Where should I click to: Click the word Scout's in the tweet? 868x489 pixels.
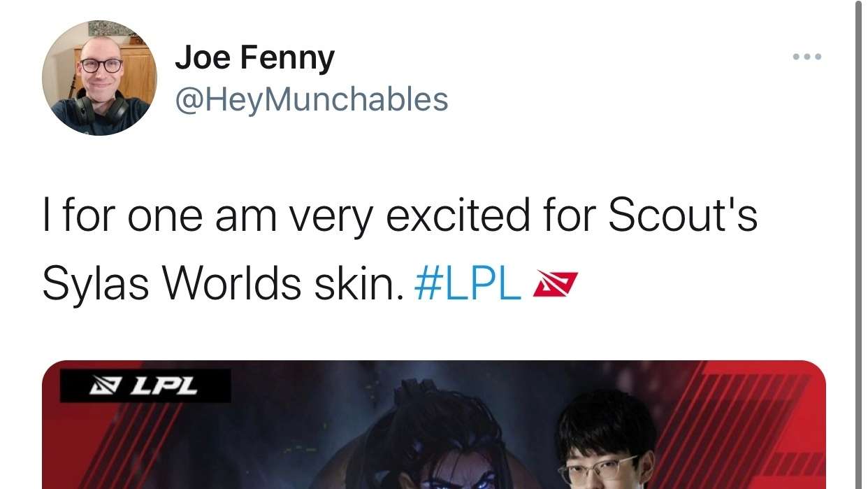[683, 217]
